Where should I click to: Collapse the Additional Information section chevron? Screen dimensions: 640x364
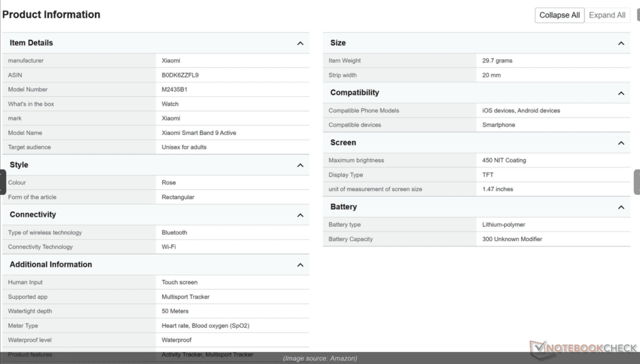coord(300,265)
